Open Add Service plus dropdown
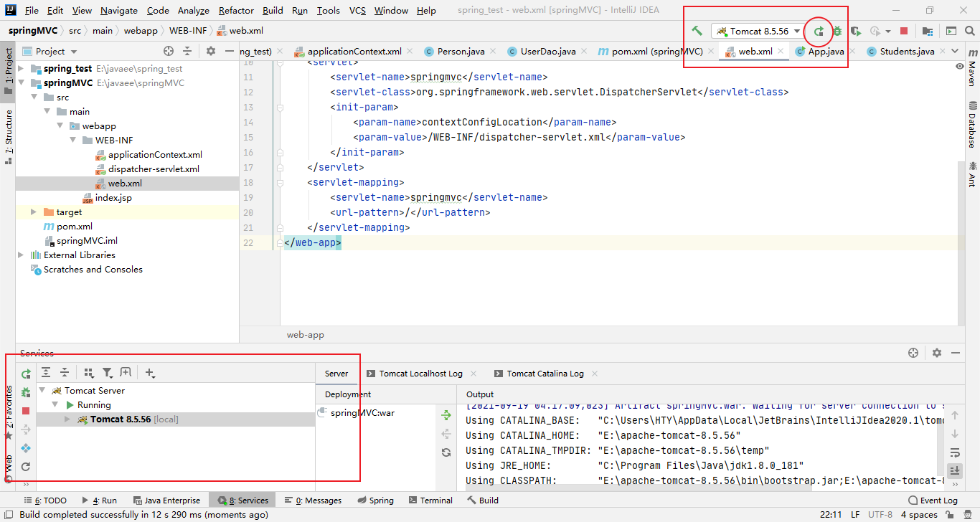 coord(150,372)
